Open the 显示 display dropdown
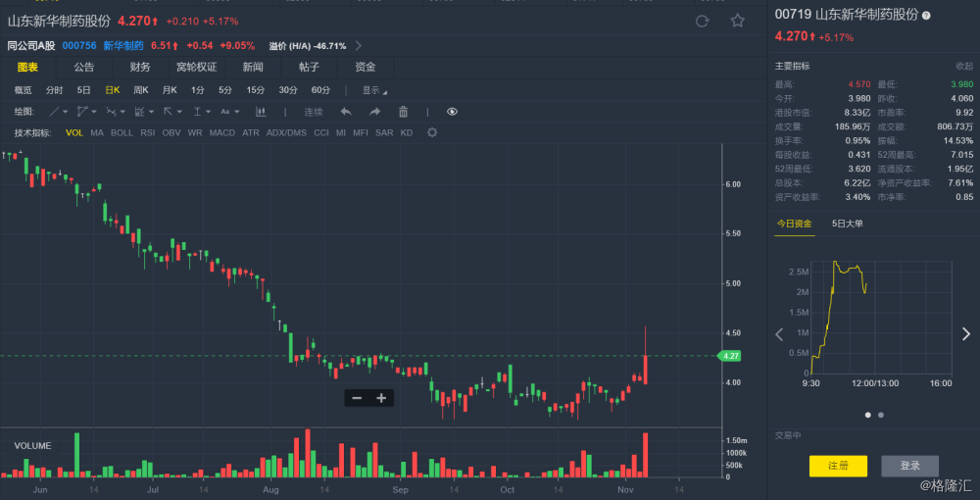This screenshot has height=500, width=980. coord(374,89)
